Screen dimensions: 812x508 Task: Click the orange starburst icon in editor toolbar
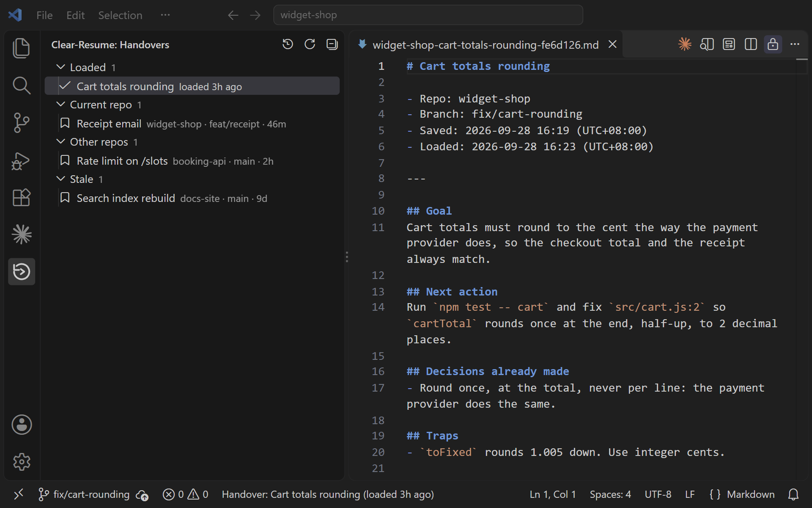(685, 44)
